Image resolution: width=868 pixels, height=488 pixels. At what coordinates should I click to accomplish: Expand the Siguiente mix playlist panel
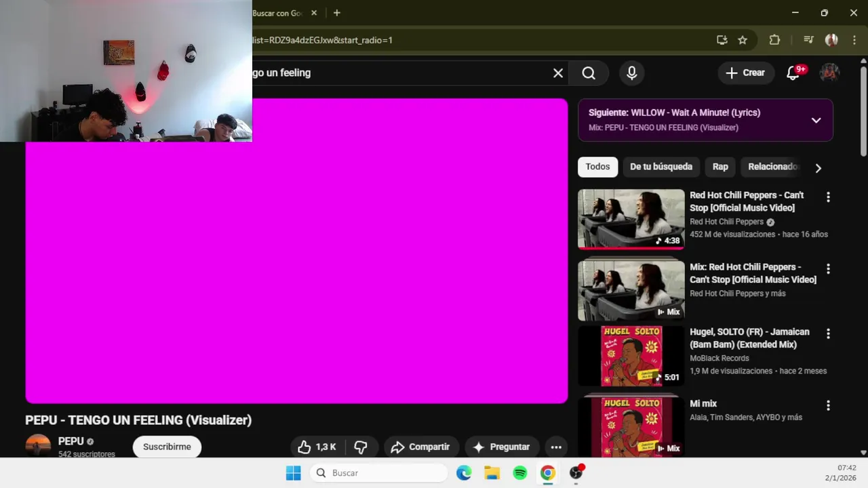816,120
